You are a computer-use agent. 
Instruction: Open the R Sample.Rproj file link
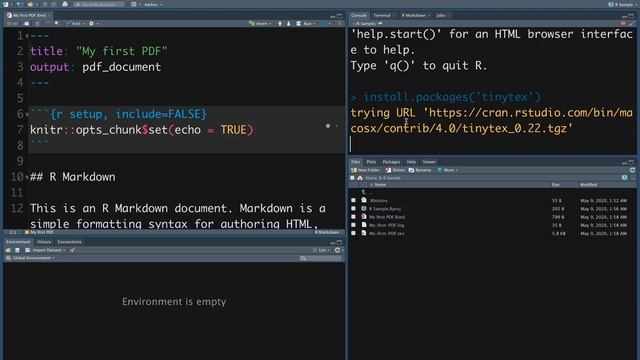tap(385, 209)
